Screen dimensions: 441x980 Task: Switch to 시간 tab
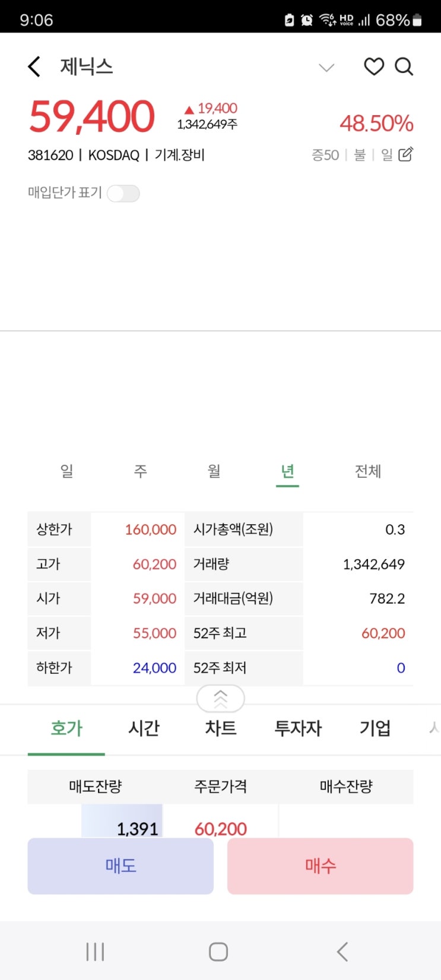click(x=144, y=728)
